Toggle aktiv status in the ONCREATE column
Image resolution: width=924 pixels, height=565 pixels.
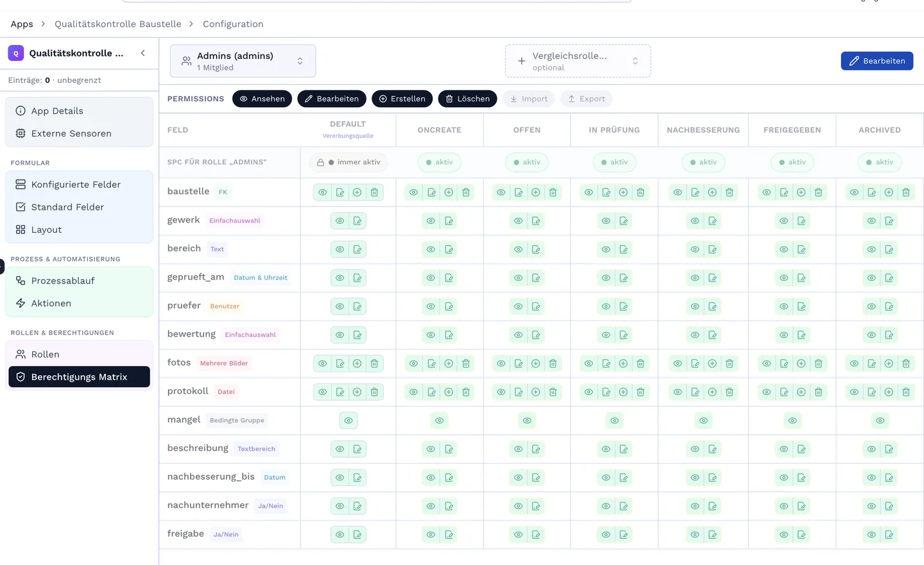click(440, 162)
